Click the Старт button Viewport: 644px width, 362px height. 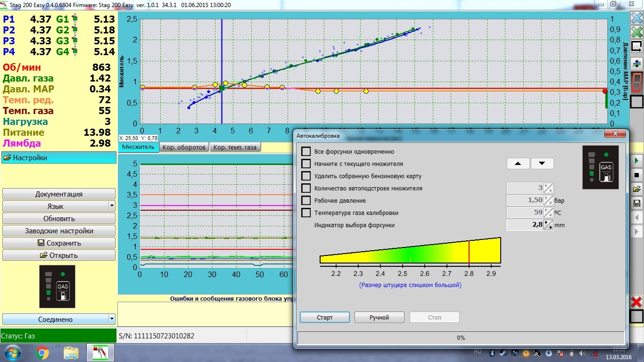click(325, 317)
